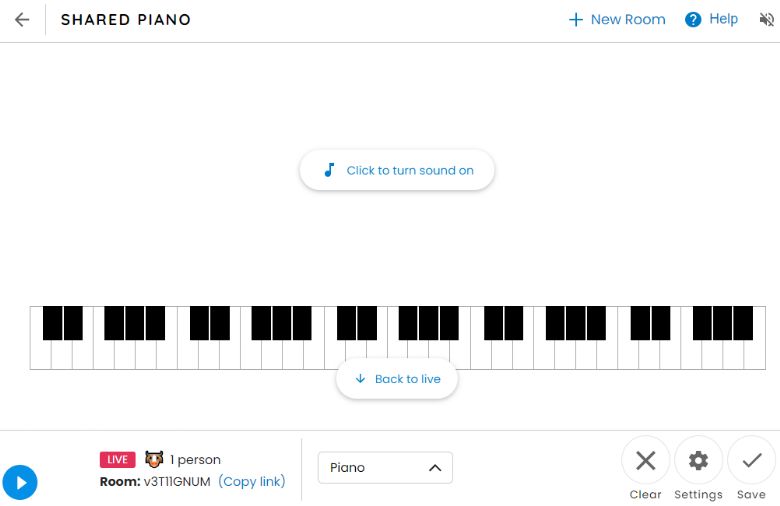
Task: Click the music note icon in sound prompt
Action: tap(329, 170)
